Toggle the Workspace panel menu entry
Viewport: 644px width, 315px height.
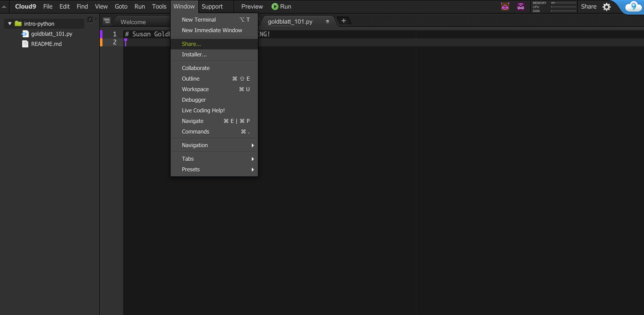(195, 89)
